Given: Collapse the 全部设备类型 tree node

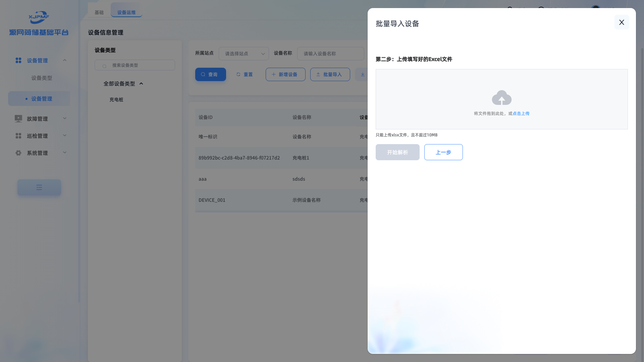Looking at the screenshot, I should point(141,84).
